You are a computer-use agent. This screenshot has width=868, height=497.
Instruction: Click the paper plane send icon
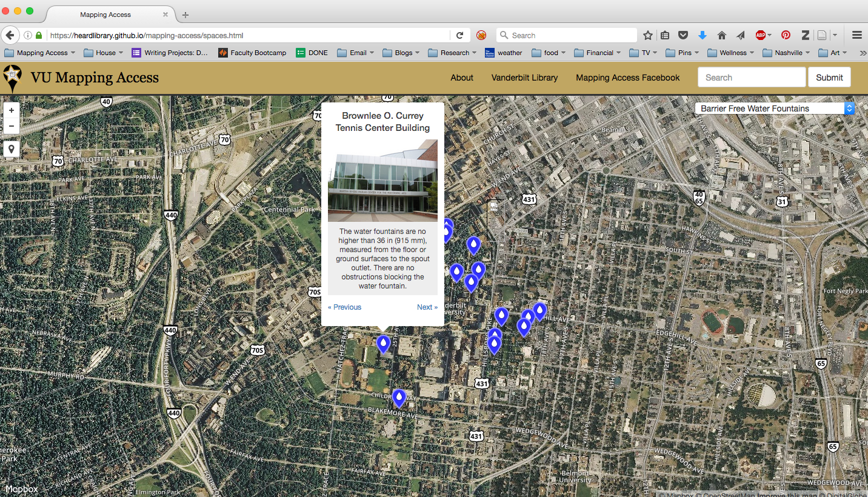(740, 35)
